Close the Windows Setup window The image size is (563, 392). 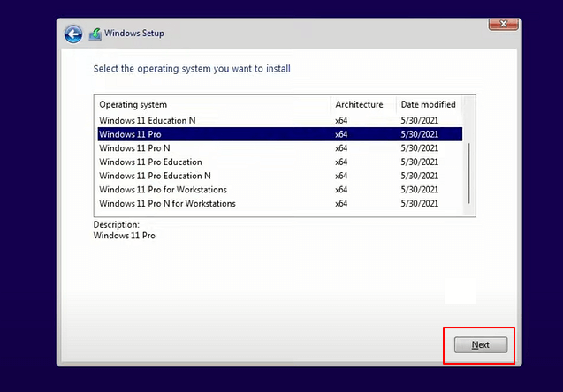tap(503, 24)
